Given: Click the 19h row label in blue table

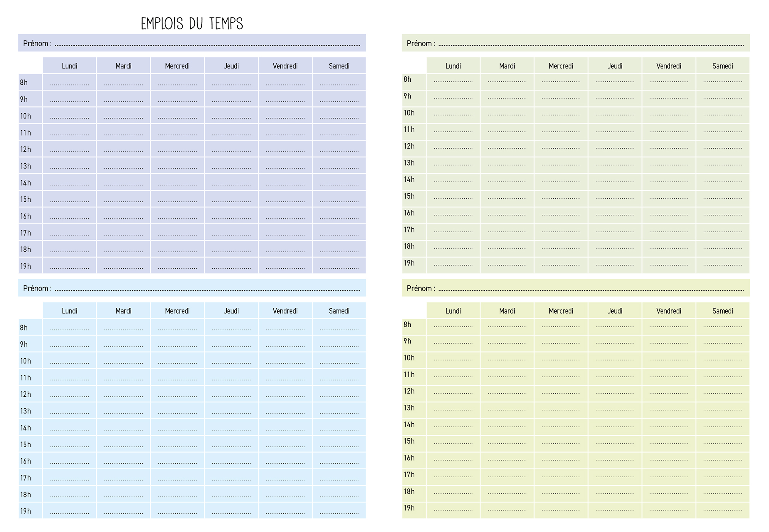Looking at the screenshot, I should [x=26, y=511].
